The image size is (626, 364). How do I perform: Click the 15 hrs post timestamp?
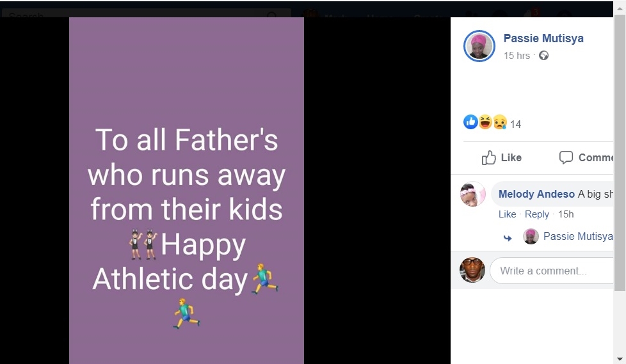point(517,56)
